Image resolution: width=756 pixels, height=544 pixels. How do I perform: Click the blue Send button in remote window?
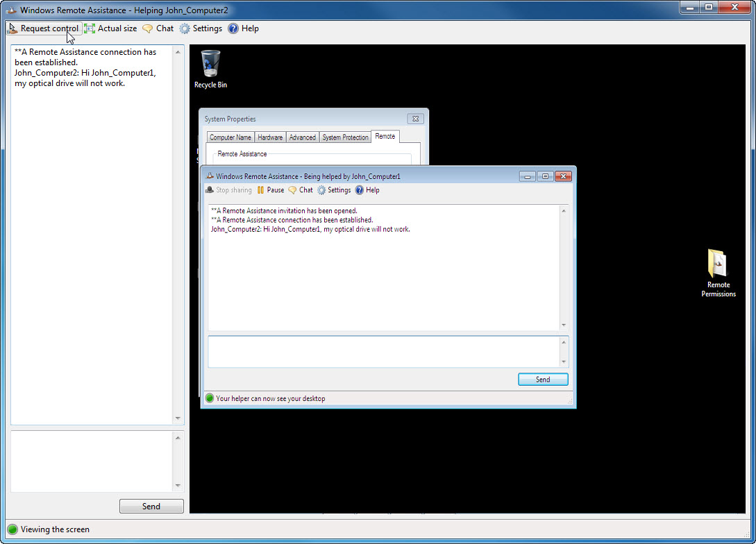click(x=543, y=380)
